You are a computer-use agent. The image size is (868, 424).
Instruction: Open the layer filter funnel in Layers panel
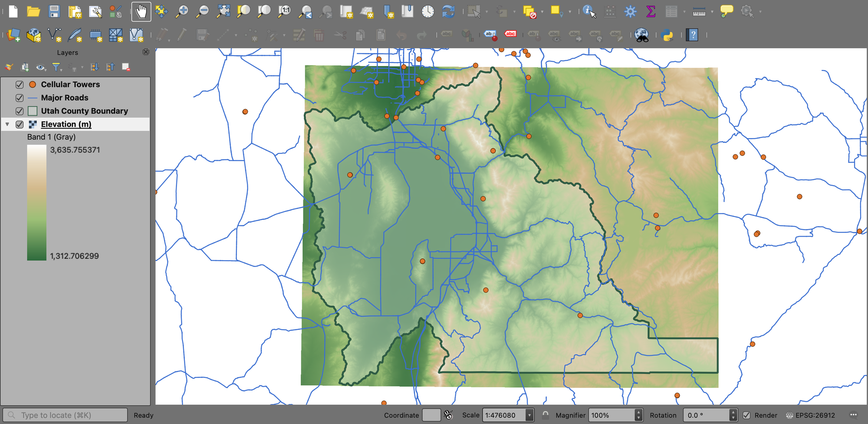(x=56, y=67)
